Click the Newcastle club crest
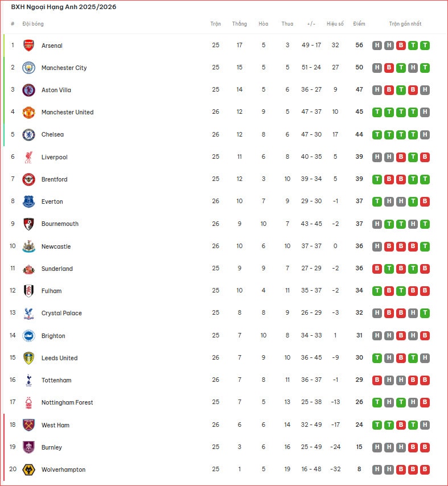 [28, 246]
